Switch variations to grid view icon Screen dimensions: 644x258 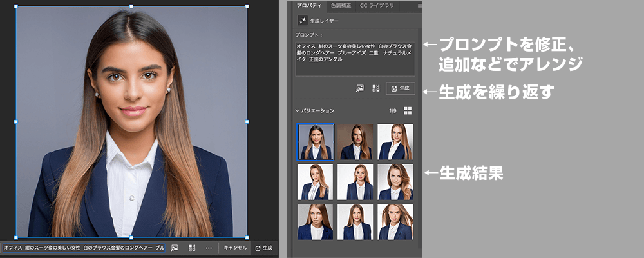[x=408, y=110]
